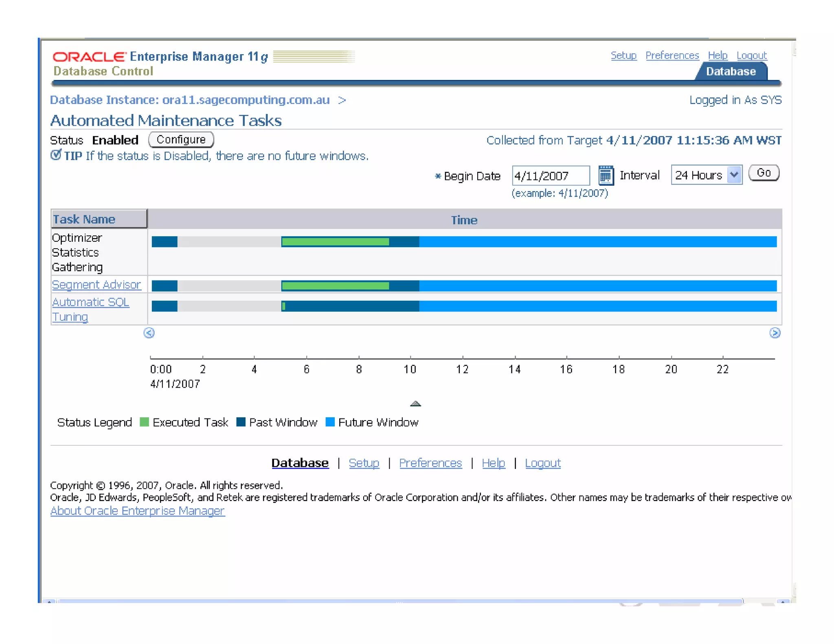Open the Begin Date calendar picker icon
Screen dimensions: 834x644
click(x=606, y=175)
